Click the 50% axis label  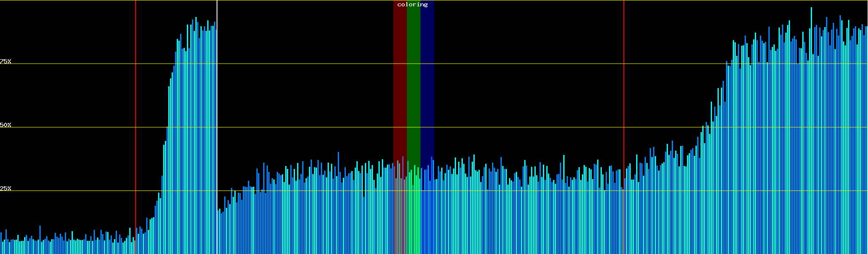[6, 125]
